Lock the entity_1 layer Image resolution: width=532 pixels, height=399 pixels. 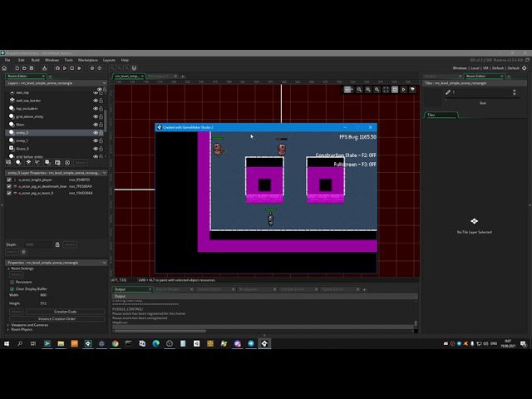(x=101, y=140)
